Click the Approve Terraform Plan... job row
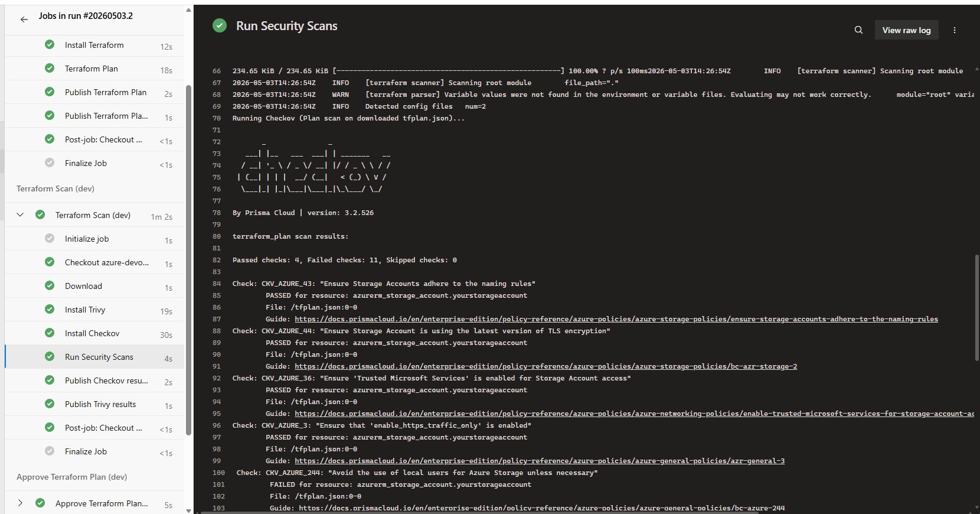Image resolution: width=980 pixels, height=514 pixels. [x=94, y=503]
